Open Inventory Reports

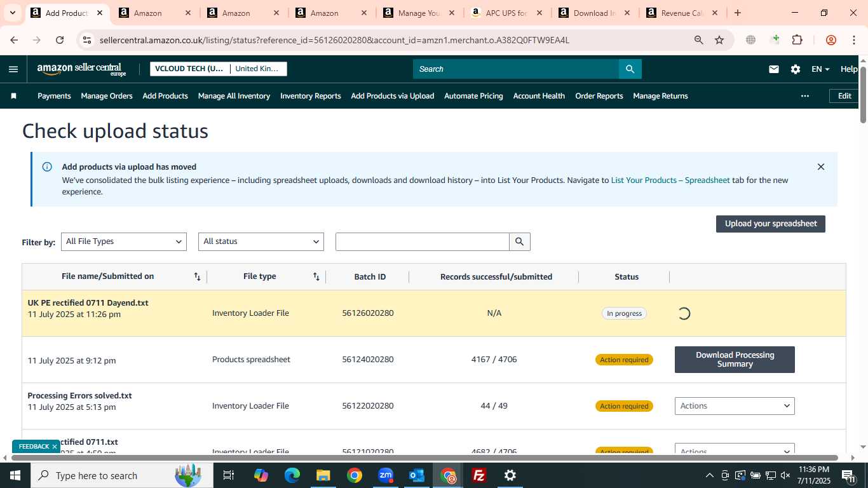pyautogui.click(x=311, y=96)
